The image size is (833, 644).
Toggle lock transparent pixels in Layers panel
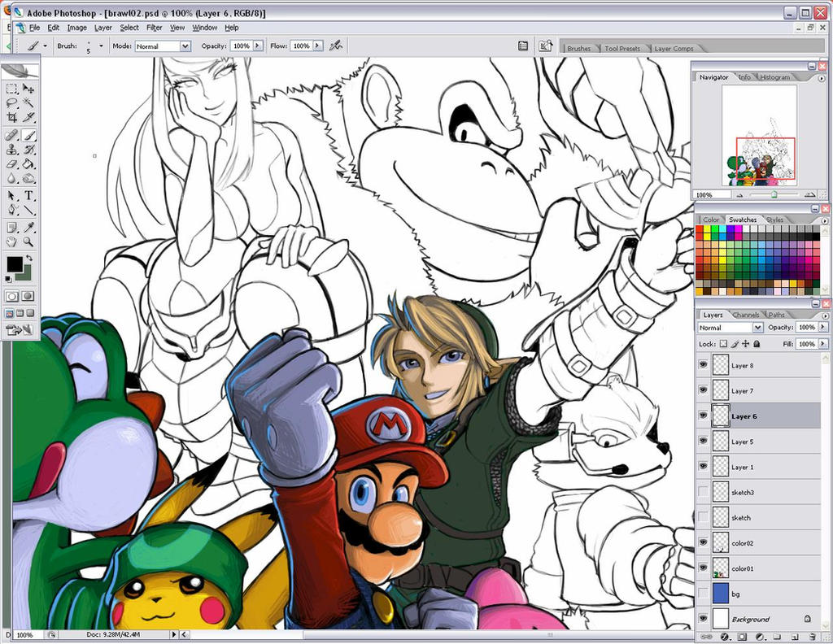pyautogui.click(x=723, y=344)
